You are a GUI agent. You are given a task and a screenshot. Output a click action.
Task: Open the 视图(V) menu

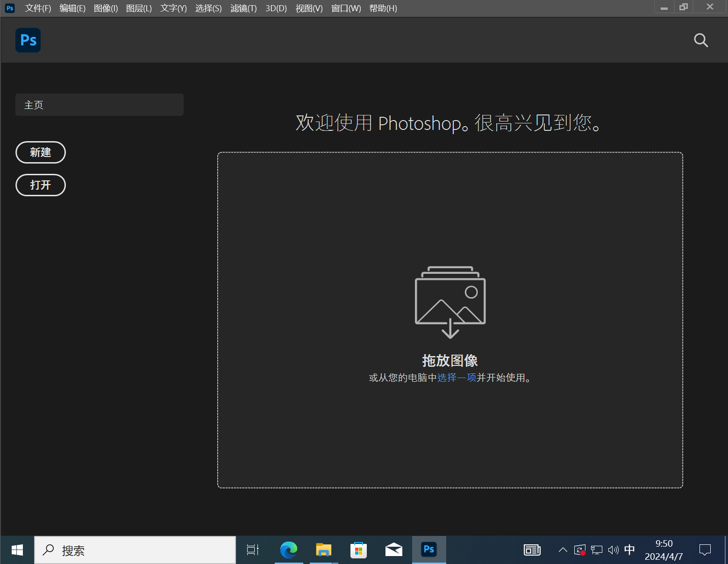point(309,8)
